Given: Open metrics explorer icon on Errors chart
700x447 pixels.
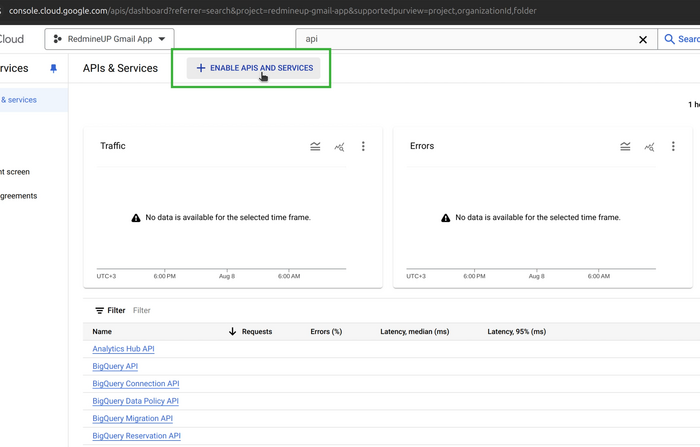Looking at the screenshot, I should point(649,147).
